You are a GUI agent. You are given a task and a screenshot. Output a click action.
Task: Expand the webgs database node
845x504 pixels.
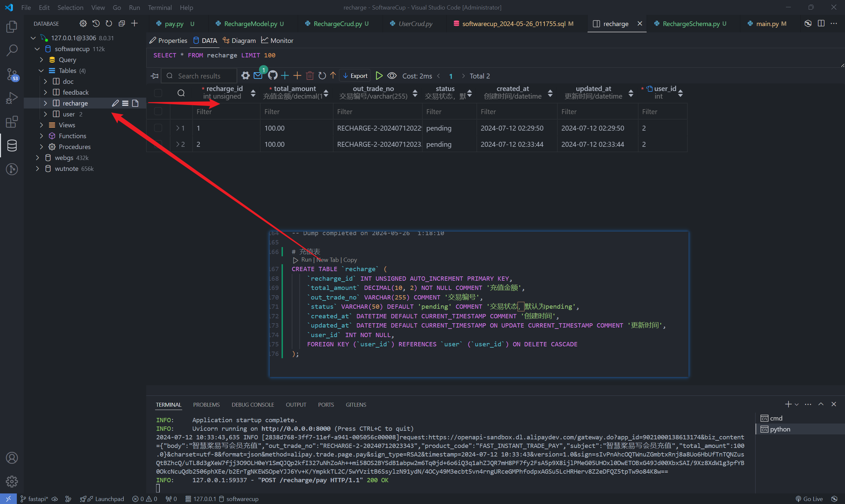(x=37, y=158)
